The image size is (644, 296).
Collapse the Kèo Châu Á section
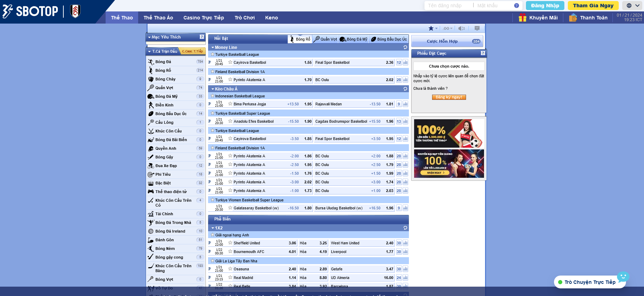coord(213,89)
